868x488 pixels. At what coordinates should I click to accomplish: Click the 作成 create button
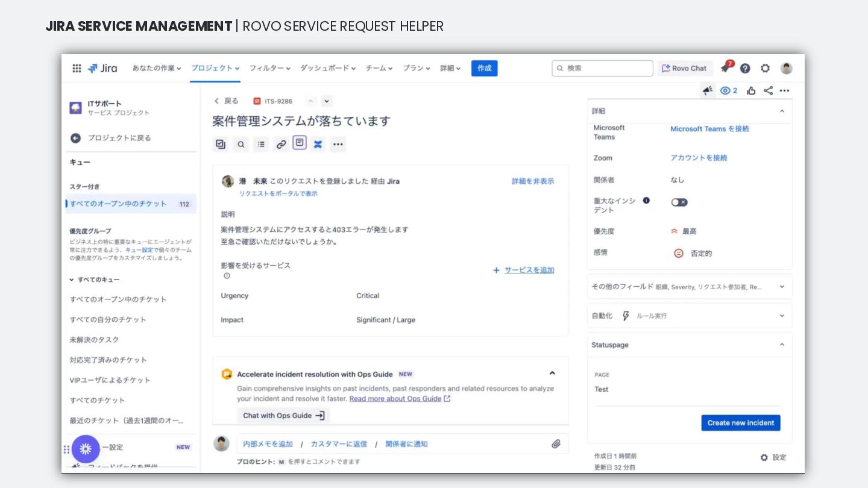point(485,68)
